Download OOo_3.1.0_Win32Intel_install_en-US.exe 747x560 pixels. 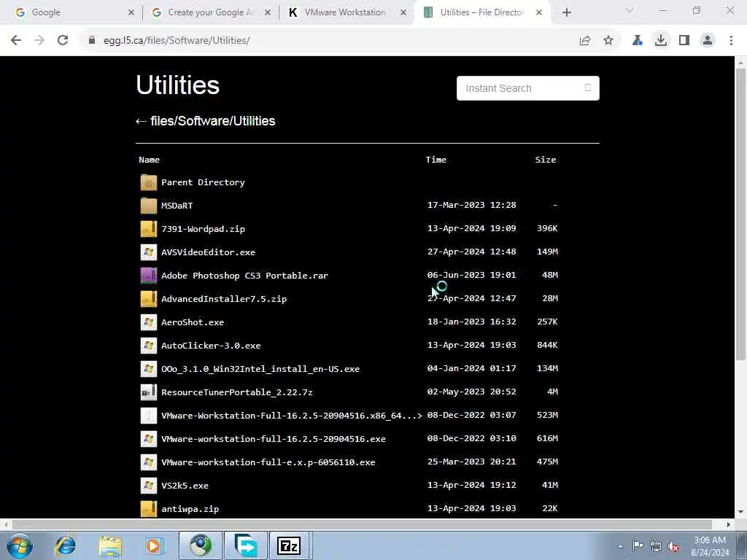coord(260,369)
